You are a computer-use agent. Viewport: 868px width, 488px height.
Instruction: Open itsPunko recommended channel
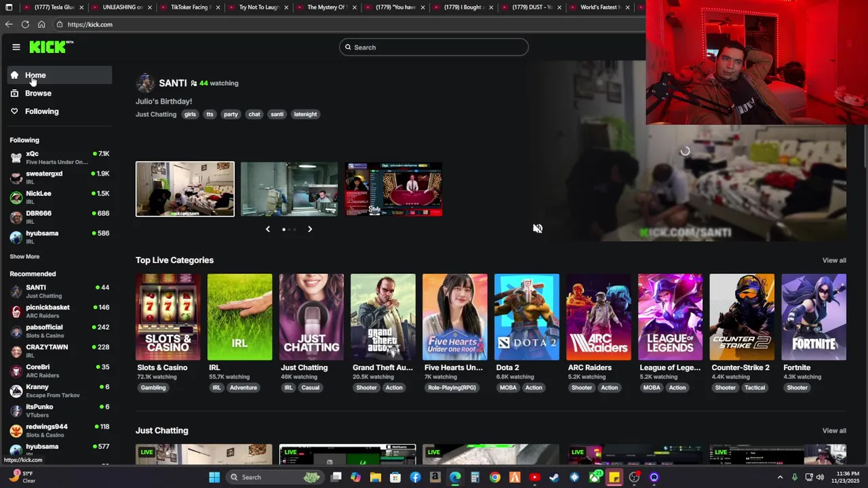point(60,410)
